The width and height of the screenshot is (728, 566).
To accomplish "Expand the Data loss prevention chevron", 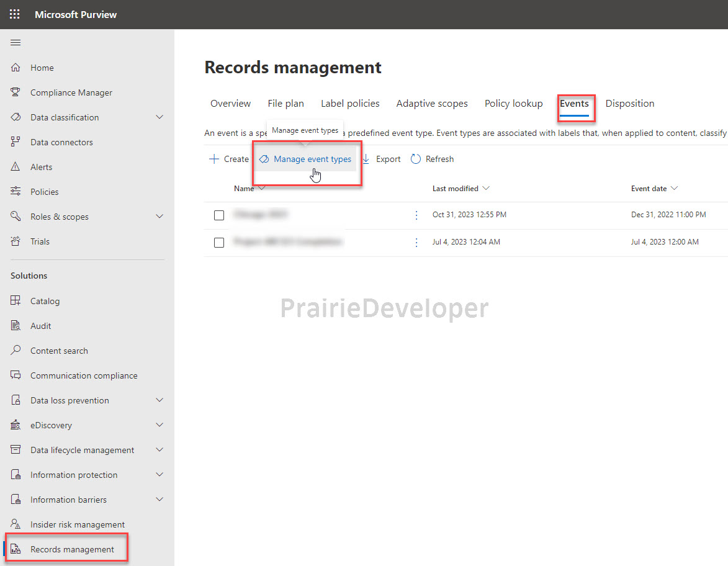I will pos(160,400).
